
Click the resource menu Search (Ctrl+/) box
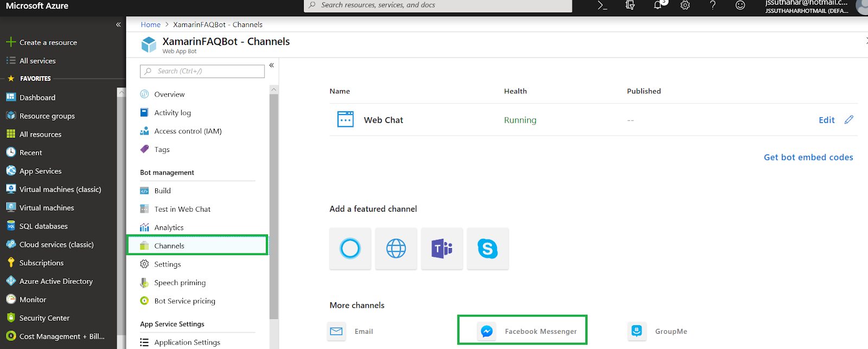click(202, 71)
